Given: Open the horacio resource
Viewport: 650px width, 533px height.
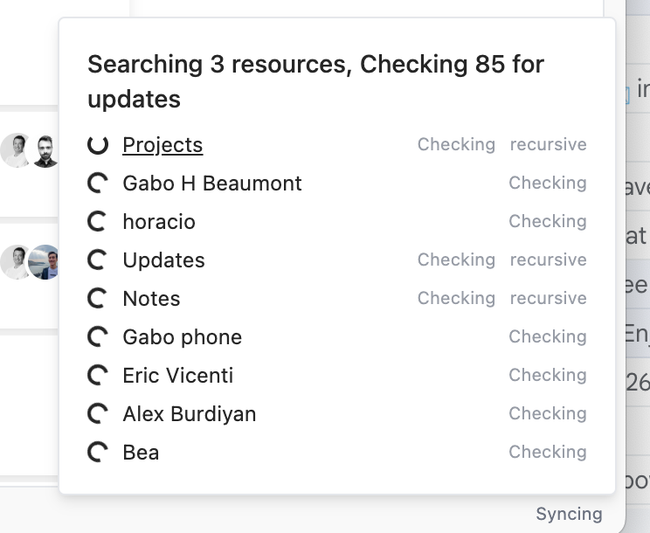Looking at the screenshot, I should coord(159,222).
